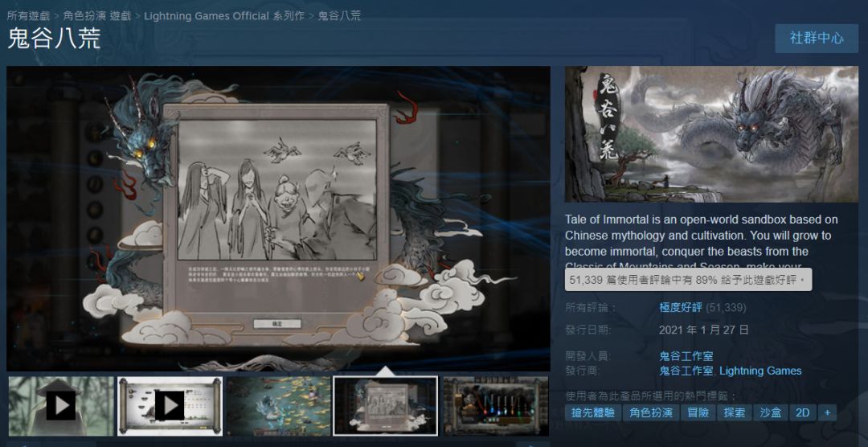The image size is (868, 447).
Task: Open developer 鬼谷工作室 link
Action: coord(686,356)
